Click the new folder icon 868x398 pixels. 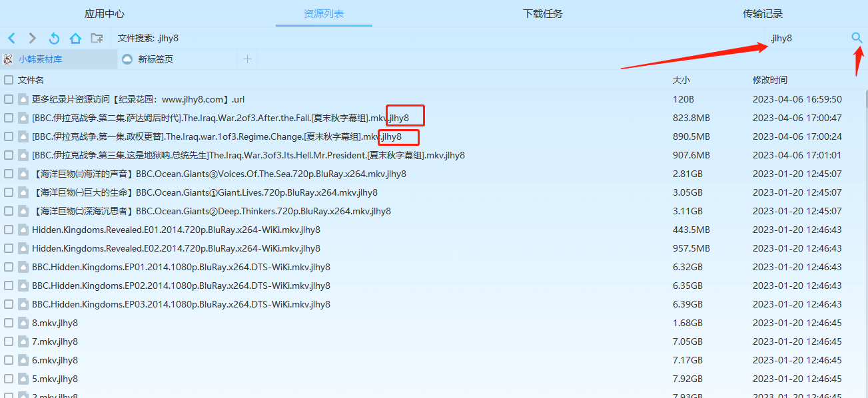click(x=96, y=39)
